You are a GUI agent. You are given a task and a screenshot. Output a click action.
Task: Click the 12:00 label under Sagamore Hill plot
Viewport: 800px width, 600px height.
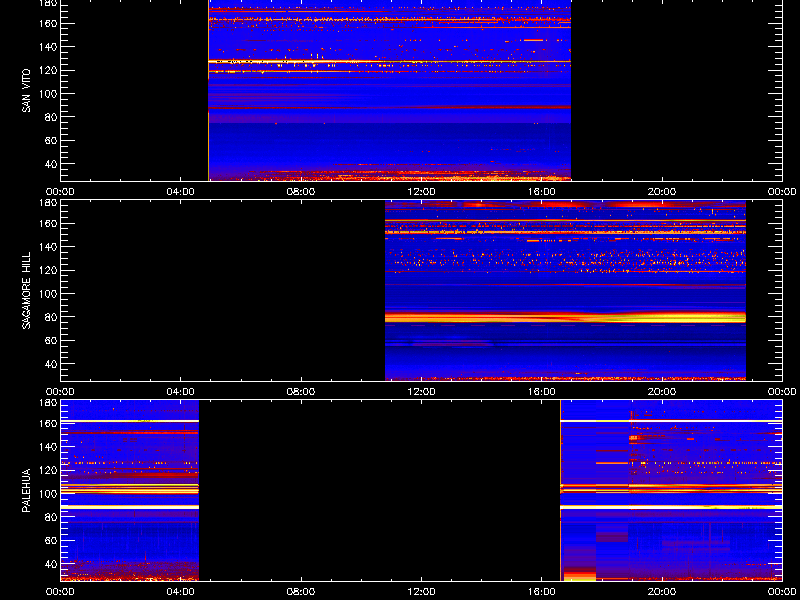pyautogui.click(x=421, y=392)
